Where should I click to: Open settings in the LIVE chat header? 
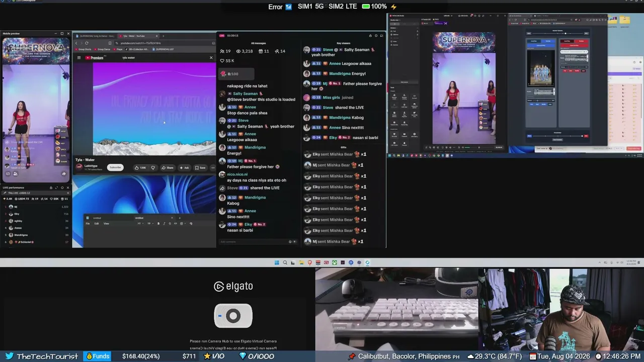376,36
